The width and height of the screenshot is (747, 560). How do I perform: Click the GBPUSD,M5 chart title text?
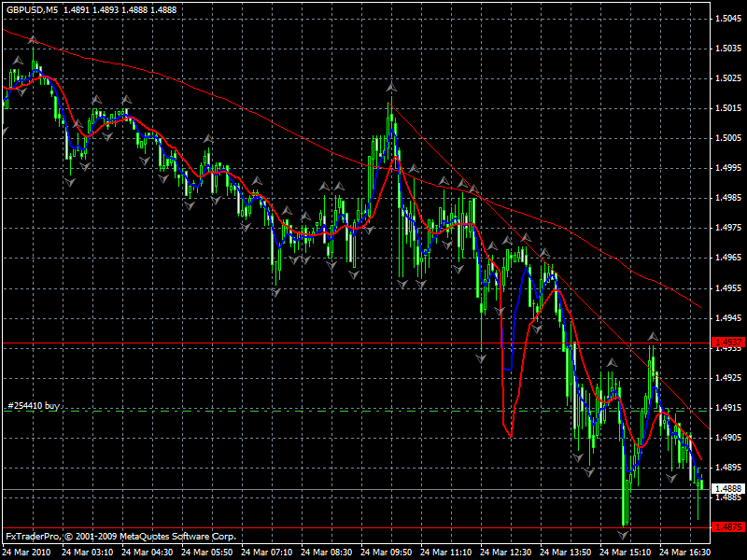pyautogui.click(x=32, y=9)
